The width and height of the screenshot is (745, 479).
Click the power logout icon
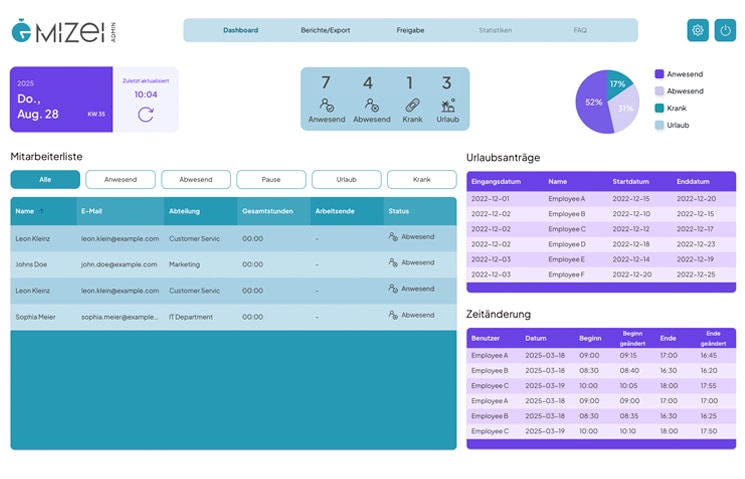coord(725,30)
